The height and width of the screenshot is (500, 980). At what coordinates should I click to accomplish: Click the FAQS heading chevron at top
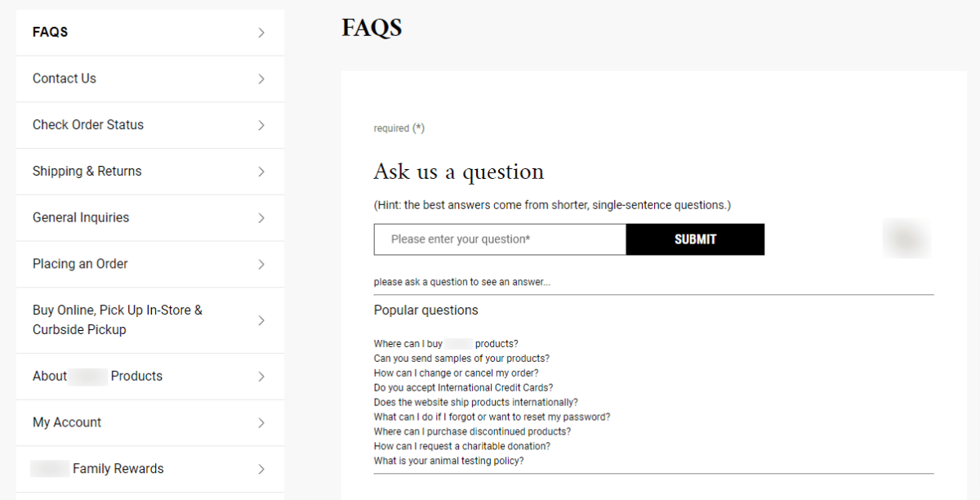click(261, 32)
